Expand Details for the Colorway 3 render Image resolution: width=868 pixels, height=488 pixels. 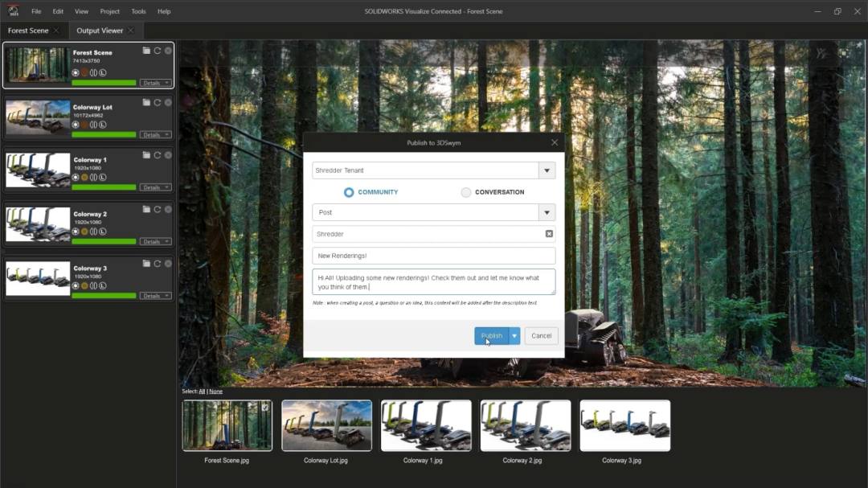click(153, 295)
